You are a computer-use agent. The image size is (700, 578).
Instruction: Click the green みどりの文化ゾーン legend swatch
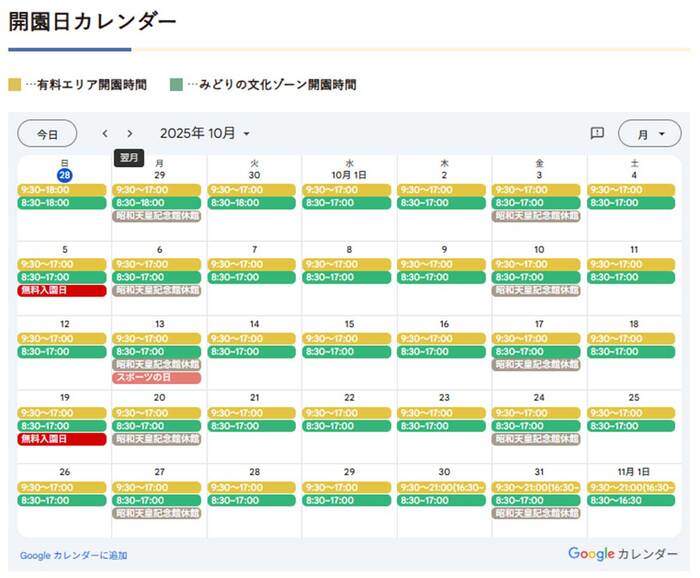pos(177,85)
